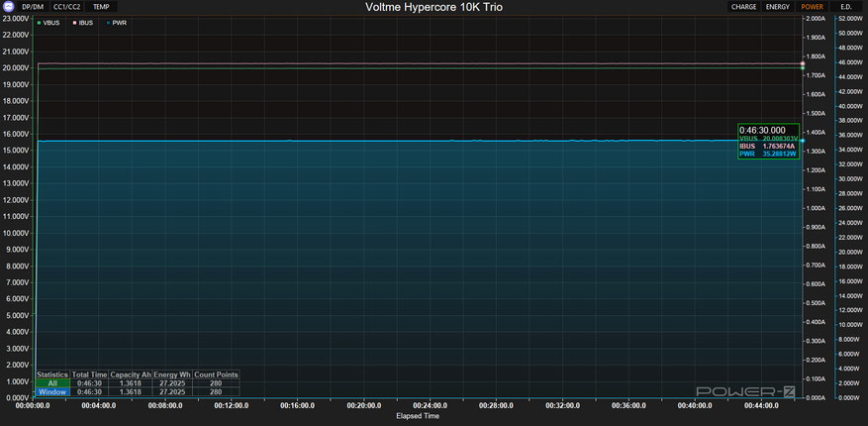Click the highlighted POWER button
The width and height of the screenshot is (868, 426).
coord(812,6)
